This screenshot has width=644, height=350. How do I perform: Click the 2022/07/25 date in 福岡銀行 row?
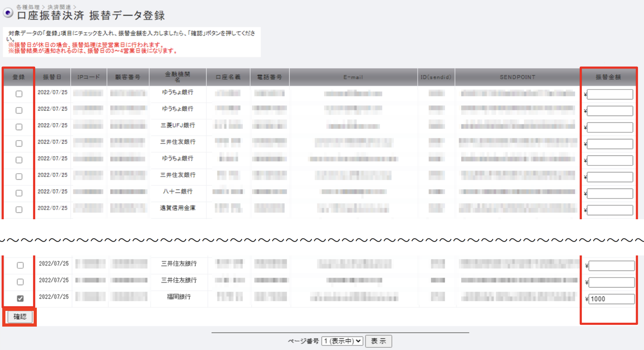coord(54,297)
